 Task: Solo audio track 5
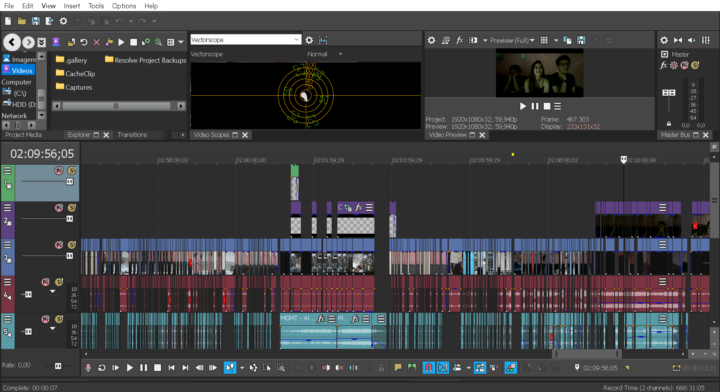pyautogui.click(x=59, y=319)
